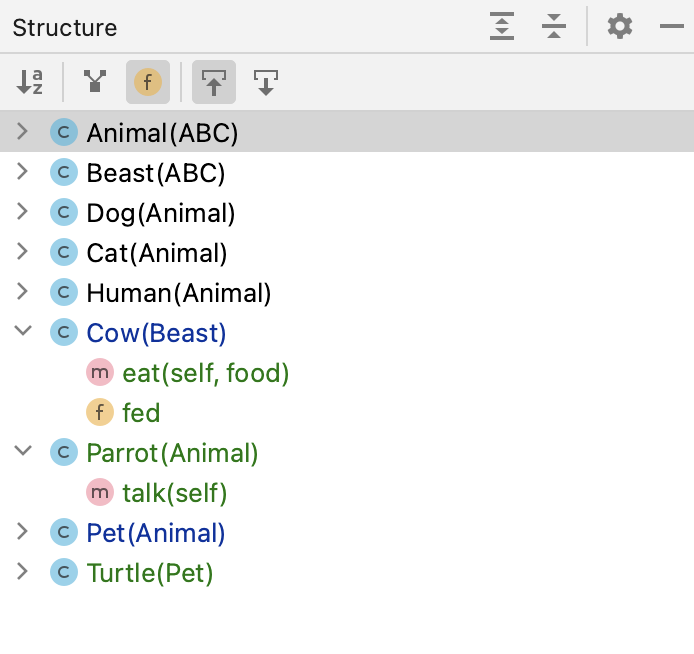694x654 pixels.
Task: Select the Turtle(Pet) row text
Action: 150,573
